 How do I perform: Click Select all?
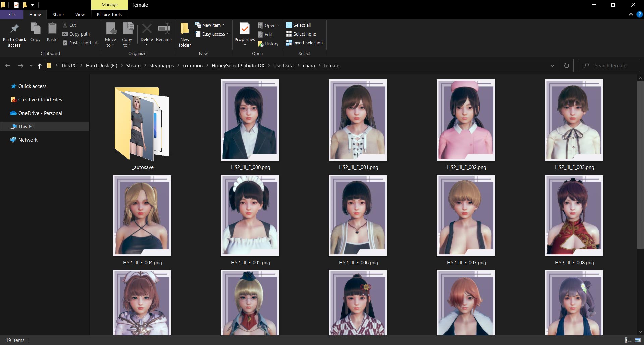298,25
